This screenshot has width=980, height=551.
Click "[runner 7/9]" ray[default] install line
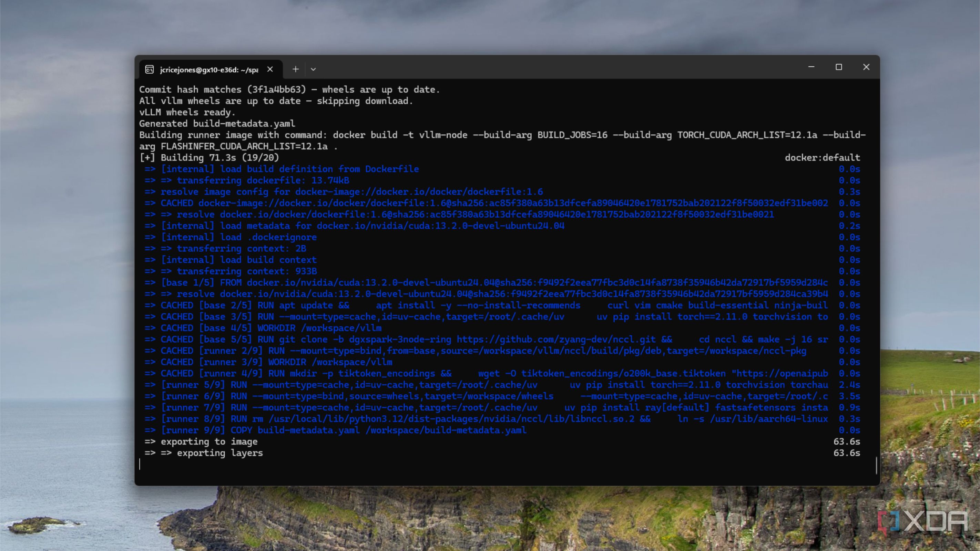click(486, 408)
